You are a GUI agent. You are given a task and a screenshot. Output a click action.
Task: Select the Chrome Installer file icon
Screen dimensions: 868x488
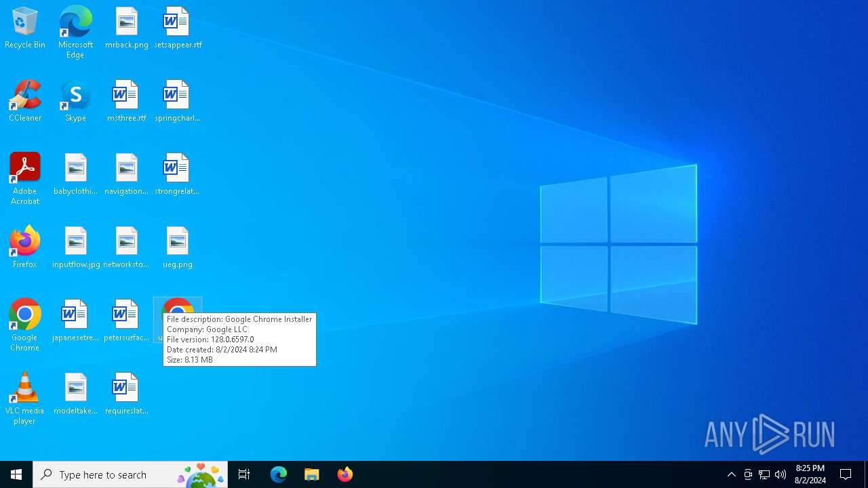click(x=178, y=306)
